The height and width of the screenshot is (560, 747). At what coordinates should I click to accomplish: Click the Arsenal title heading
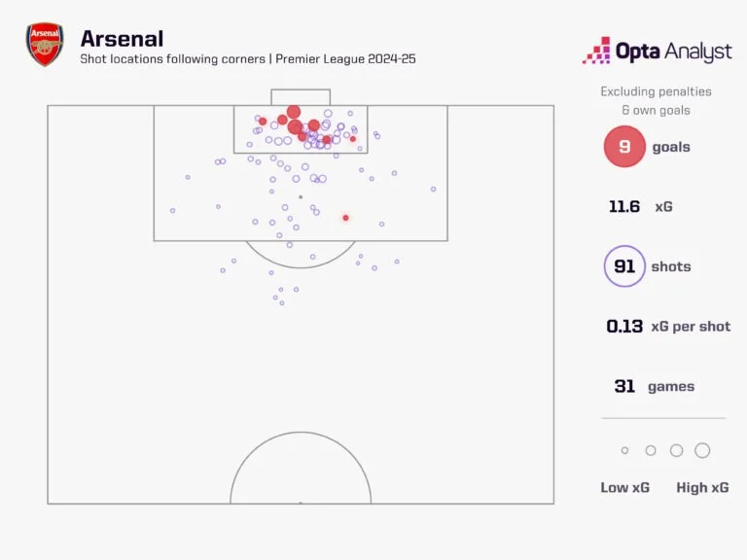tap(122, 39)
